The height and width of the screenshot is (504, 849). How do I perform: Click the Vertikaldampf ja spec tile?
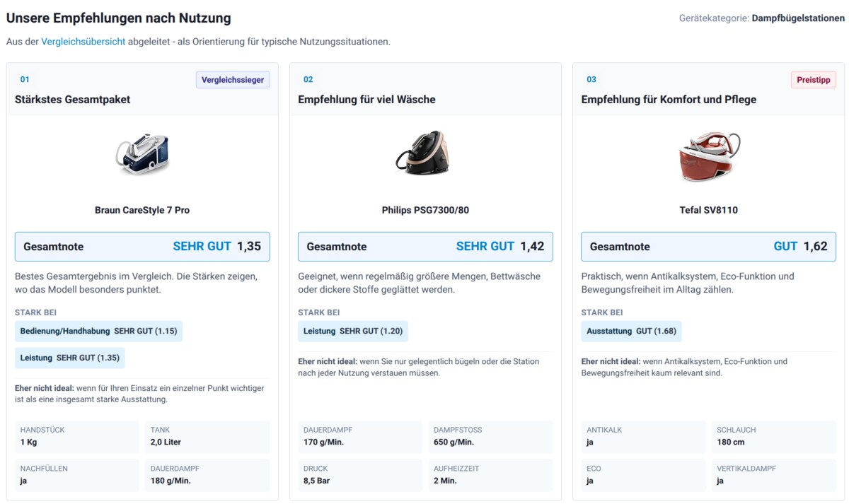tap(774, 475)
